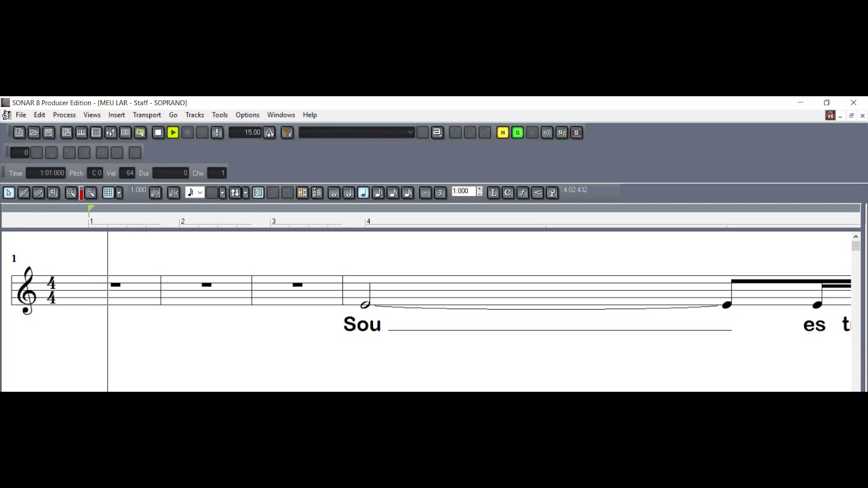Open the Pick Tracks dropdown arrow
The image size is (868, 488).
(x=245, y=193)
